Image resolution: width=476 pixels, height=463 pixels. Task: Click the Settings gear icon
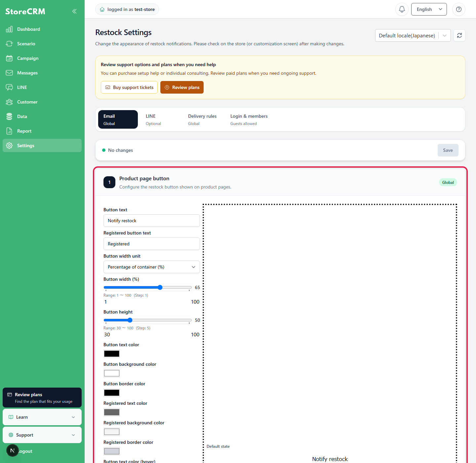pyautogui.click(x=9, y=146)
